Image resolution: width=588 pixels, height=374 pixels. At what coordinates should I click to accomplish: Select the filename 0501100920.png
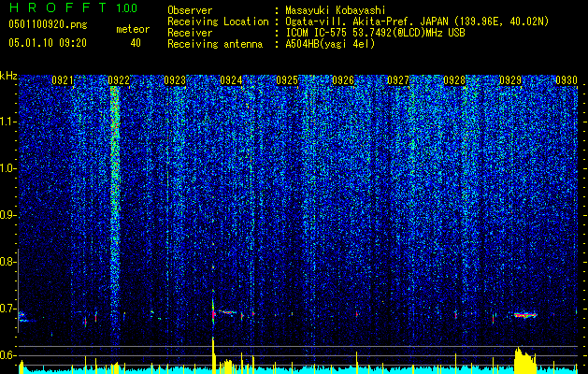(48, 24)
